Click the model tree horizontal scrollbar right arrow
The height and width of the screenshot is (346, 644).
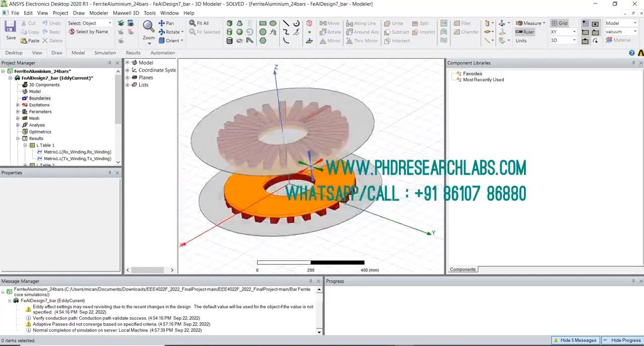coord(172,270)
